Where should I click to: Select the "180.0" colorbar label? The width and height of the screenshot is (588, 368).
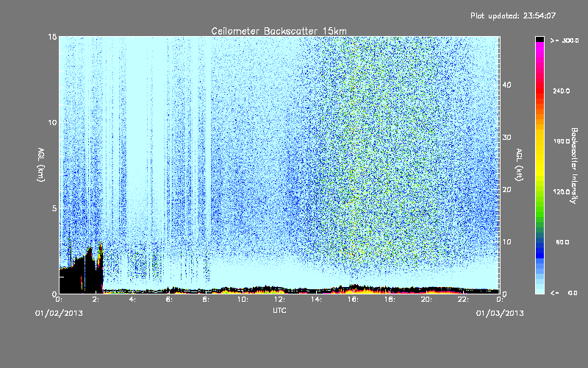pyautogui.click(x=562, y=141)
